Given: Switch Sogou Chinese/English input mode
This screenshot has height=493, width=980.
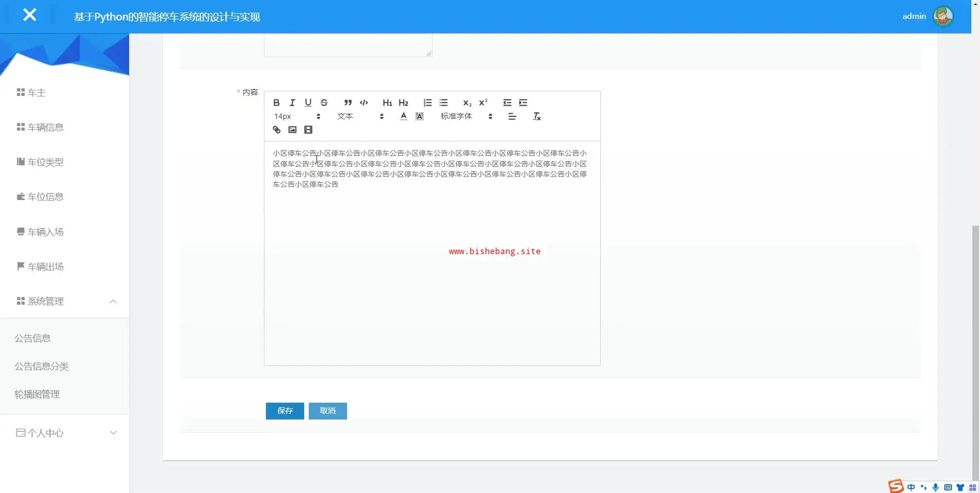Looking at the screenshot, I should (911, 487).
